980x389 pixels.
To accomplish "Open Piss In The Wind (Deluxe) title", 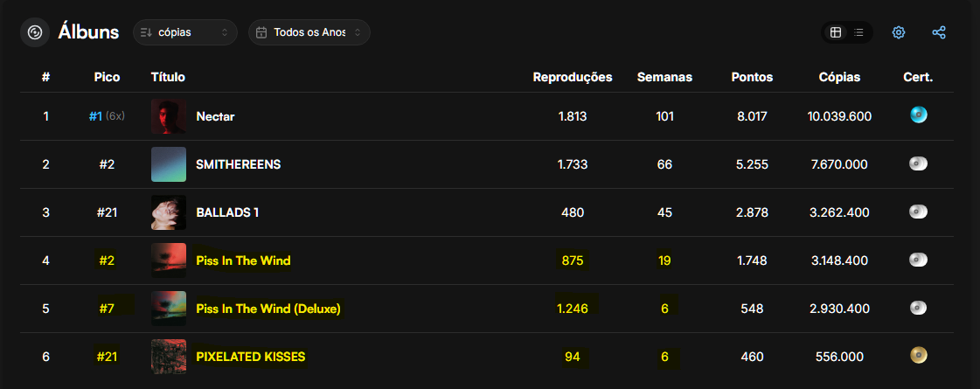I will [x=268, y=309].
